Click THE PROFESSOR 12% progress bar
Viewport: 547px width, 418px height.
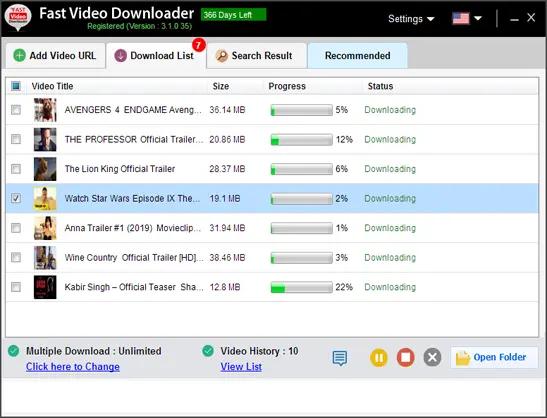301,140
